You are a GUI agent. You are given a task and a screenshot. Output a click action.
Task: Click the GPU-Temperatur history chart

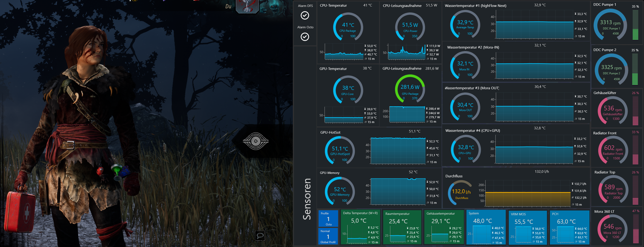point(344,115)
